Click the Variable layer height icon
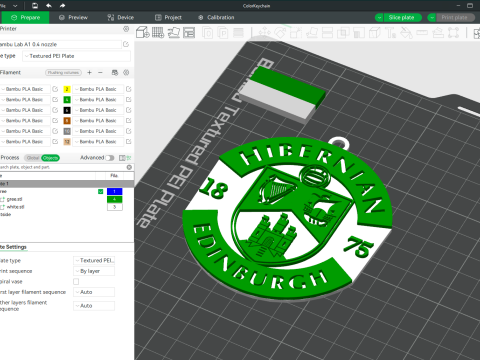Image resolution: width=480 pixels, height=360 pixels. coord(238,33)
